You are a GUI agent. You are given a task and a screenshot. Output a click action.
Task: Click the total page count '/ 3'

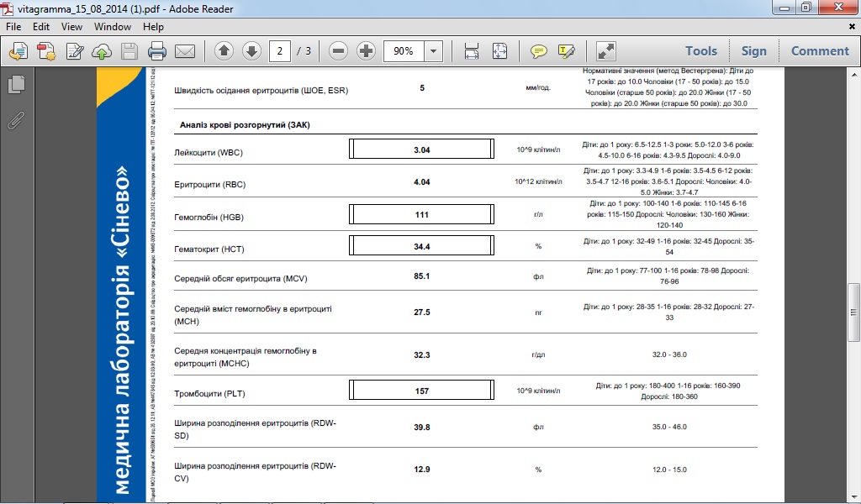(304, 51)
